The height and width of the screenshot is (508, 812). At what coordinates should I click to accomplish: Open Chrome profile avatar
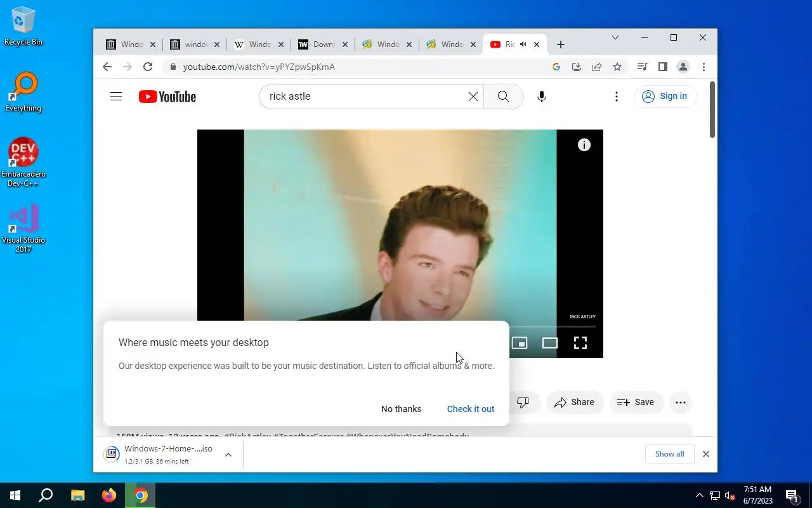pyautogui.click(x=683, y=67)
